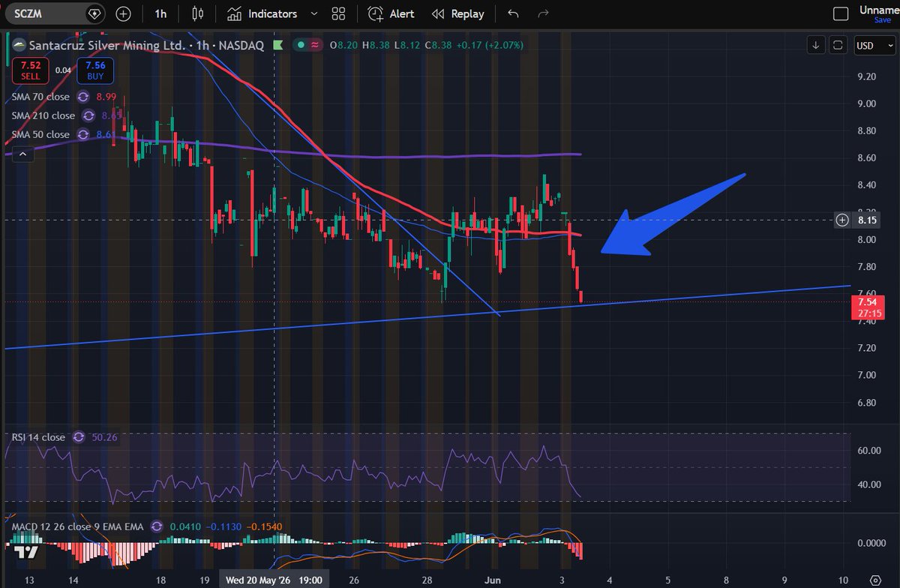Click the source-code icon next to RSI
This screenshot has width=900, height=588.
coord(78,436)
